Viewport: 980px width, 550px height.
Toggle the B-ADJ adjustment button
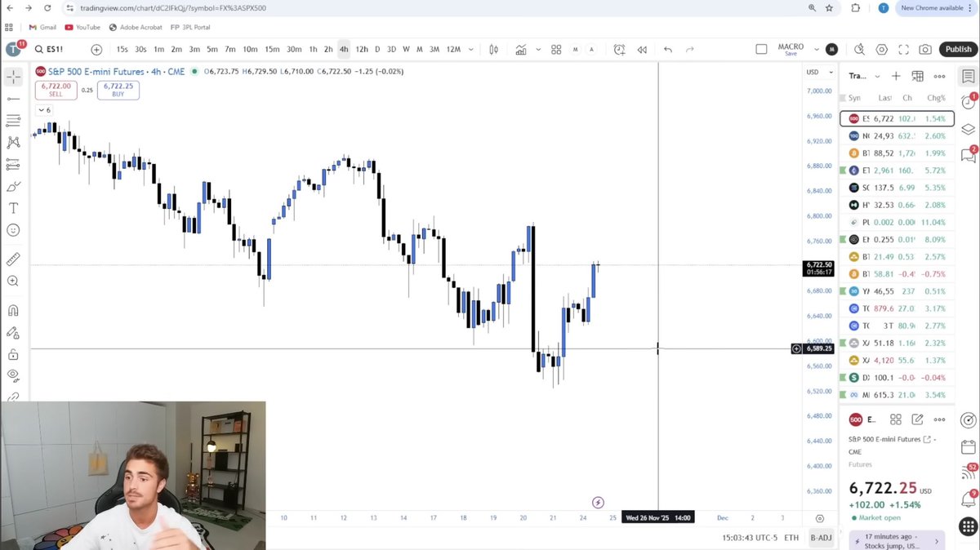822,538
